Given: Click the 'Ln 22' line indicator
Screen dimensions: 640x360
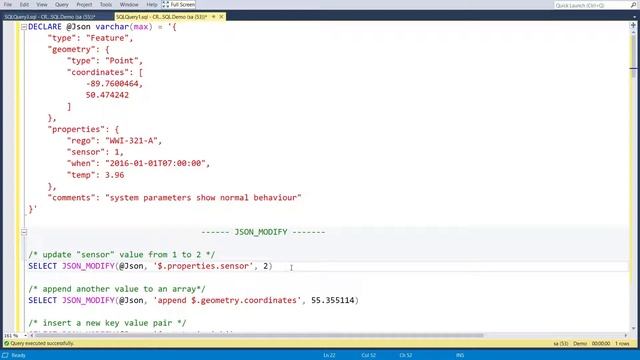Looking at the screenshot, I should point(329,355).
